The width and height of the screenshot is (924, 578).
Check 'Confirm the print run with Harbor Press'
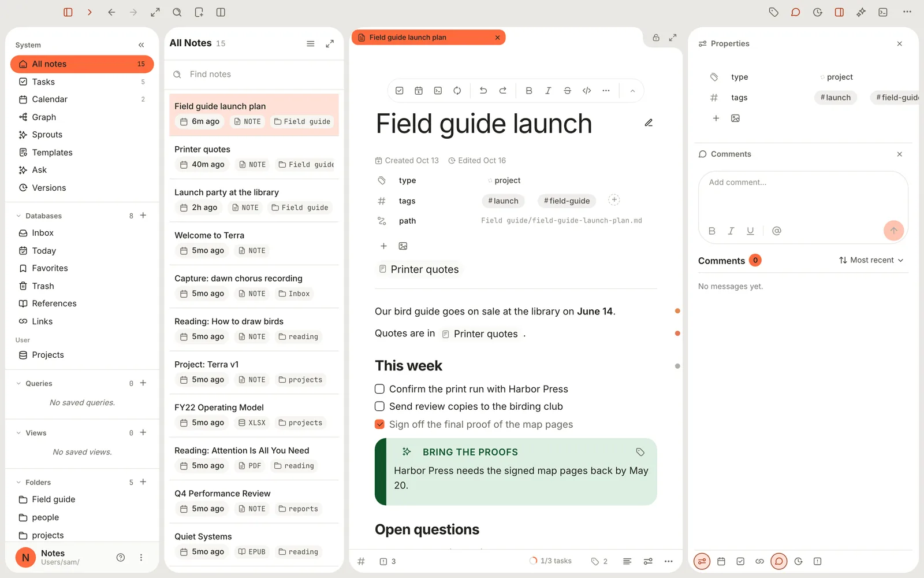click(379, 389)
